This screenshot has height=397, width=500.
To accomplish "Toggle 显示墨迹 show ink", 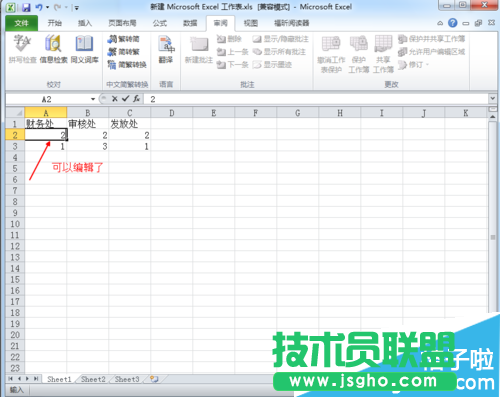I will 272,64.
